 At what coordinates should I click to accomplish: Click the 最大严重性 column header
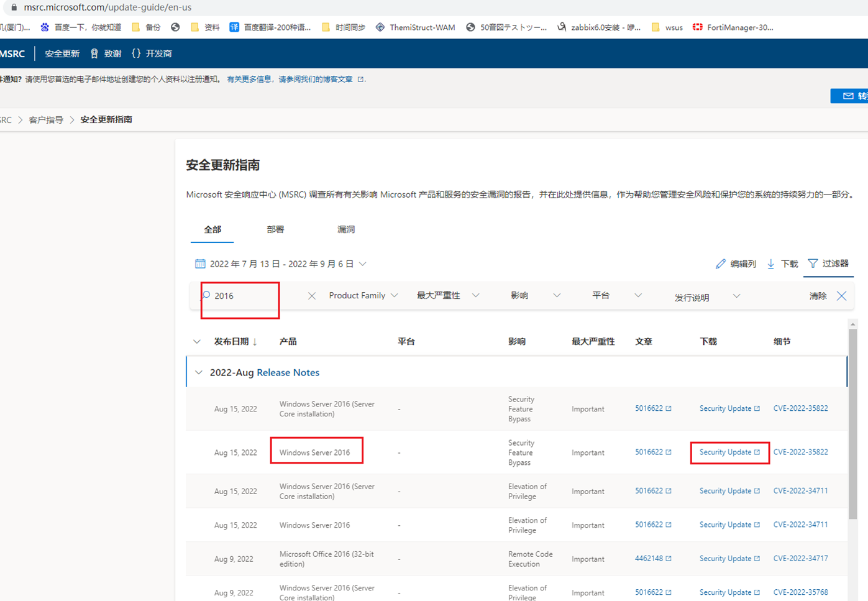point(593,341)
